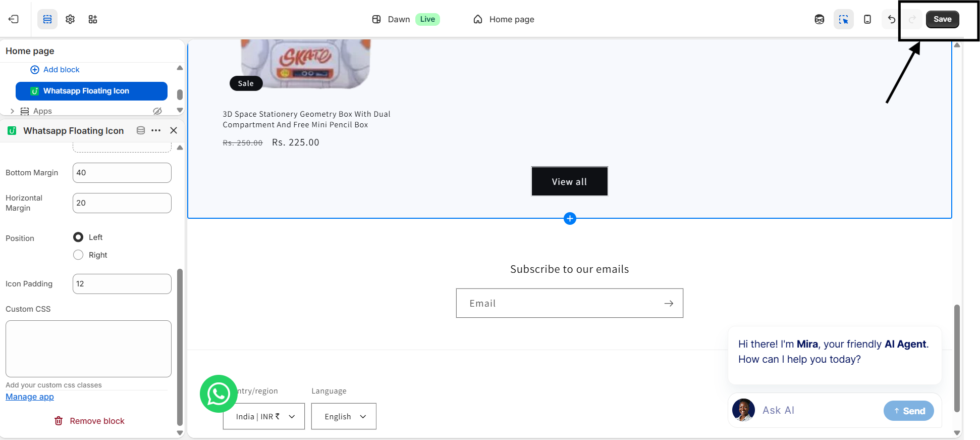Select the Left position radio button
This screenshot has width=980, height=440.
pyautogui.click(x=78, y=237)
